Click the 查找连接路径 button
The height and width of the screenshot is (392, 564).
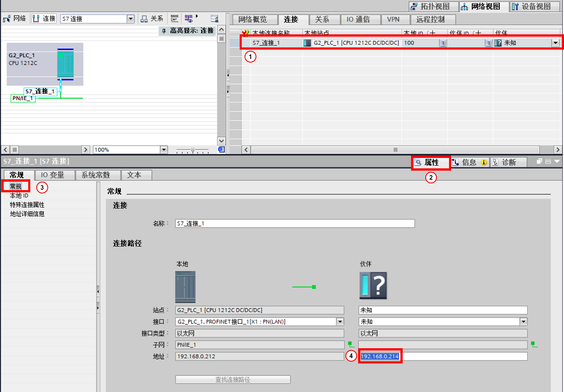click(x=233, y=380)
